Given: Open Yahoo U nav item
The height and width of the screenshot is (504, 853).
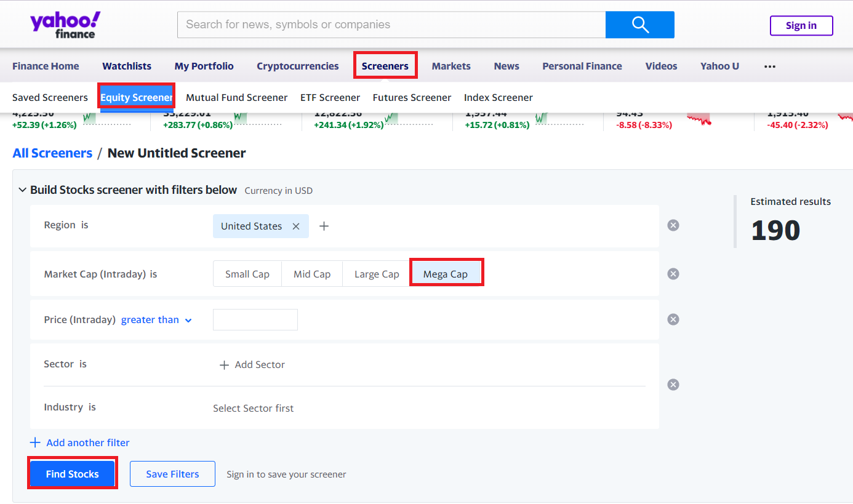Looking at the screenshot, I should tap(719, 66).
